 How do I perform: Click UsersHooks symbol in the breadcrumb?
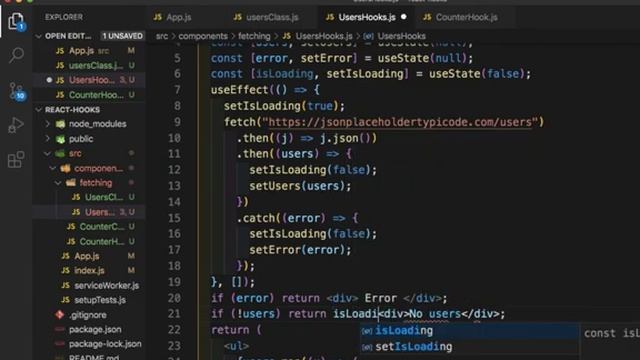click(401, 36)
